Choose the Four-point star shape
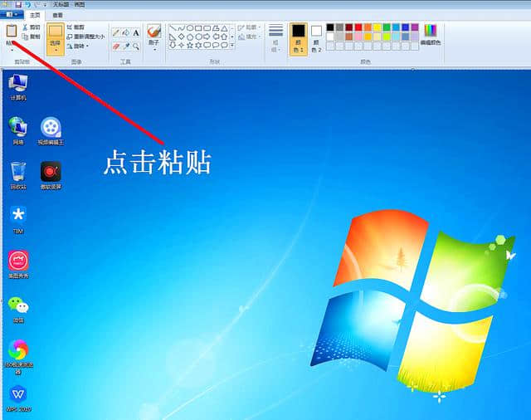 182,45
